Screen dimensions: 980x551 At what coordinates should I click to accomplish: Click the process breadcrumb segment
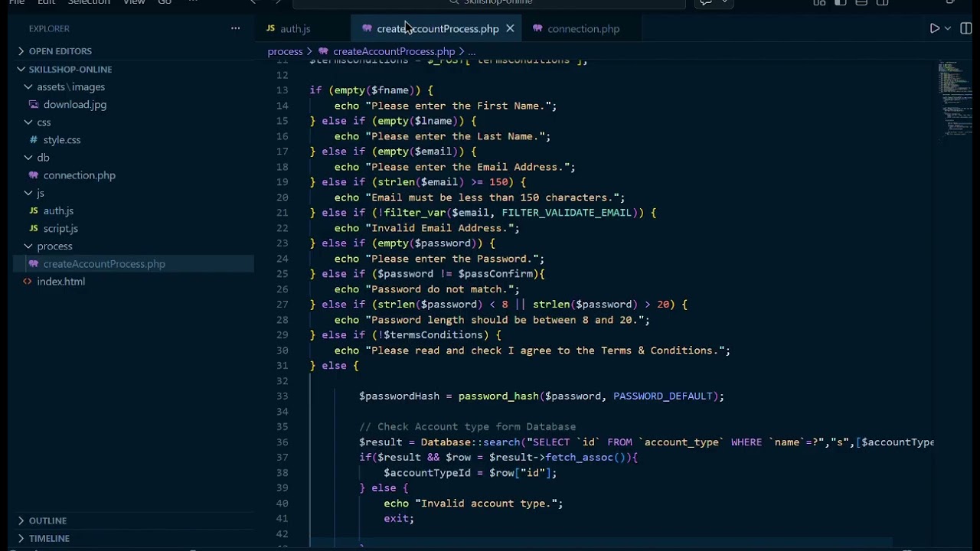pyautogui.click(x=285, y=51)
